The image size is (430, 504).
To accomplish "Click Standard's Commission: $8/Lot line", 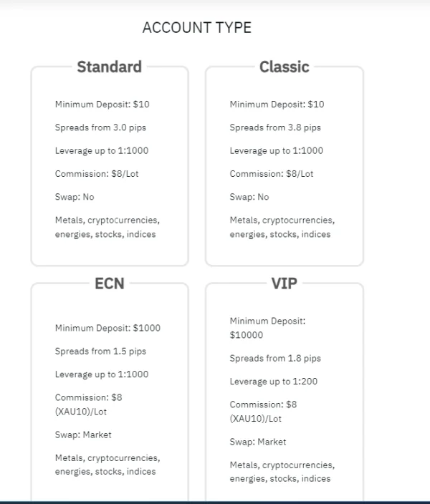I will click(97, 174).
